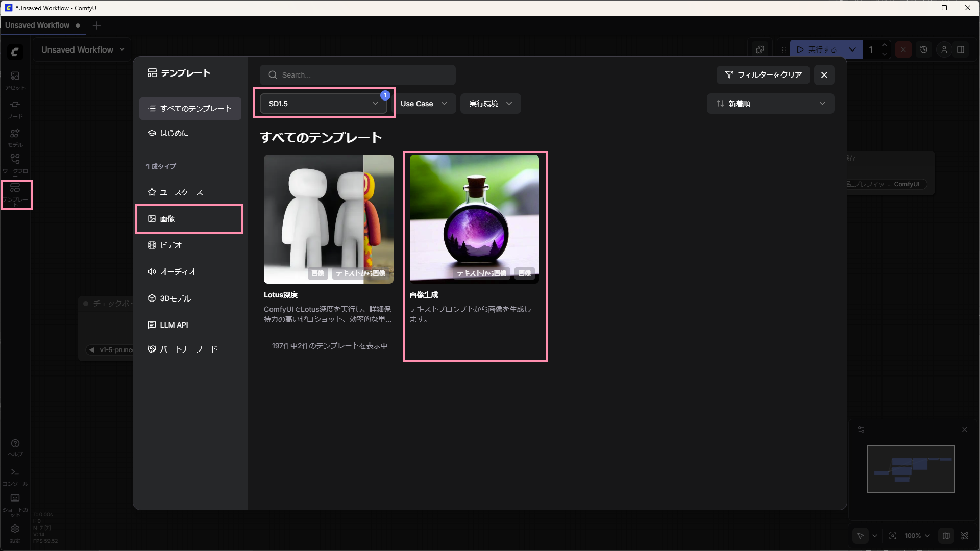This screenshot has height=551, width=980.
Task: Increase the batch count stepper arrow
Action: 885,45
